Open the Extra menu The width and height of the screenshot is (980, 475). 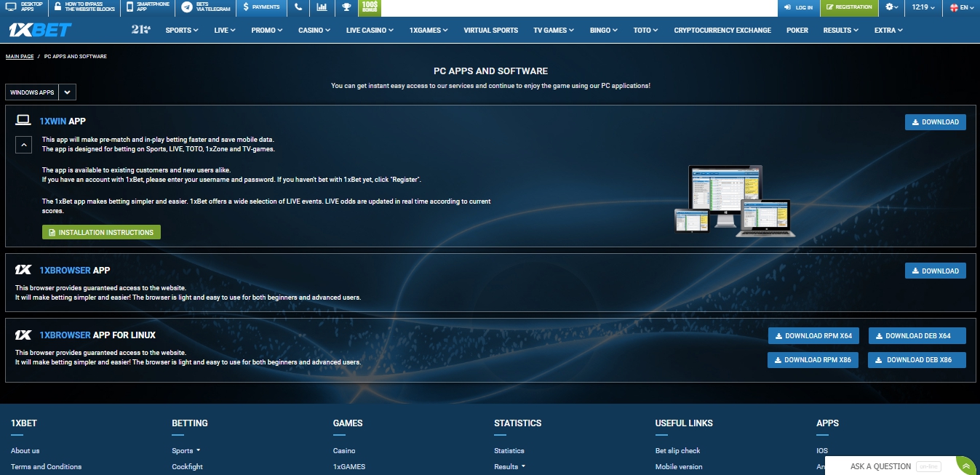(x=888, y=31)
